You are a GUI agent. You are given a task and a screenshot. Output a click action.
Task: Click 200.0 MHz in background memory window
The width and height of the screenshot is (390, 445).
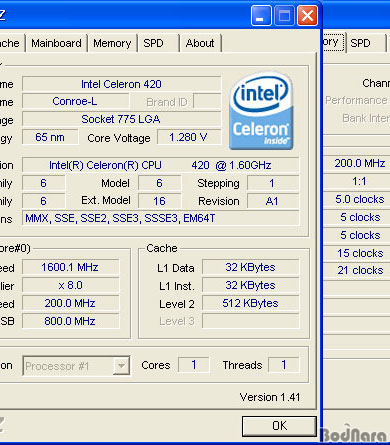(x=360, y=163)
